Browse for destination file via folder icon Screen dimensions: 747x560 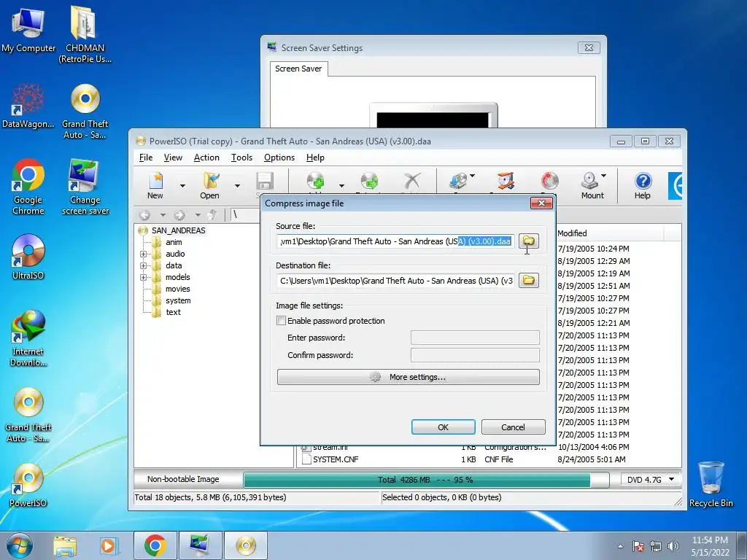tap(529, 280)
